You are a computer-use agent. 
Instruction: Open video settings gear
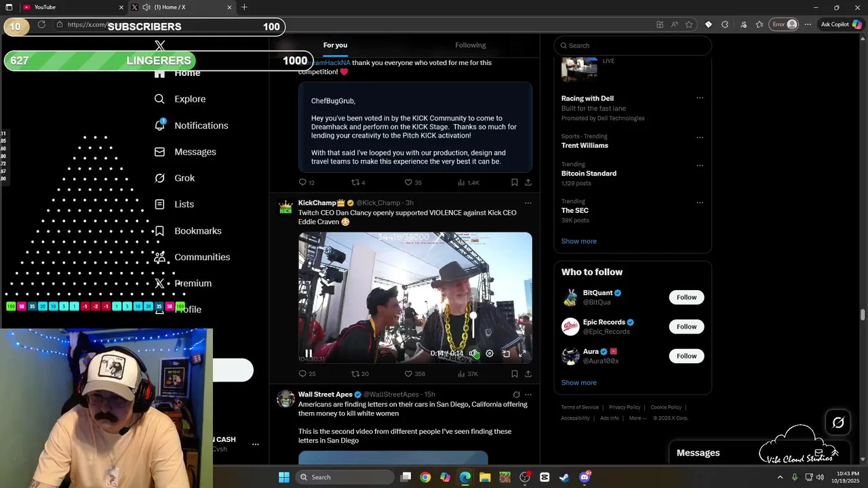click(x=490, y=353)
